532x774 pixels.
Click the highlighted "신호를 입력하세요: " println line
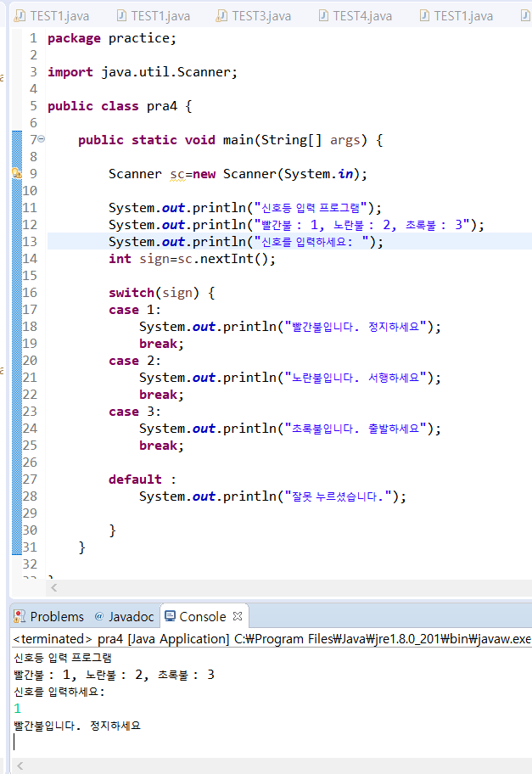click(246, 242)
